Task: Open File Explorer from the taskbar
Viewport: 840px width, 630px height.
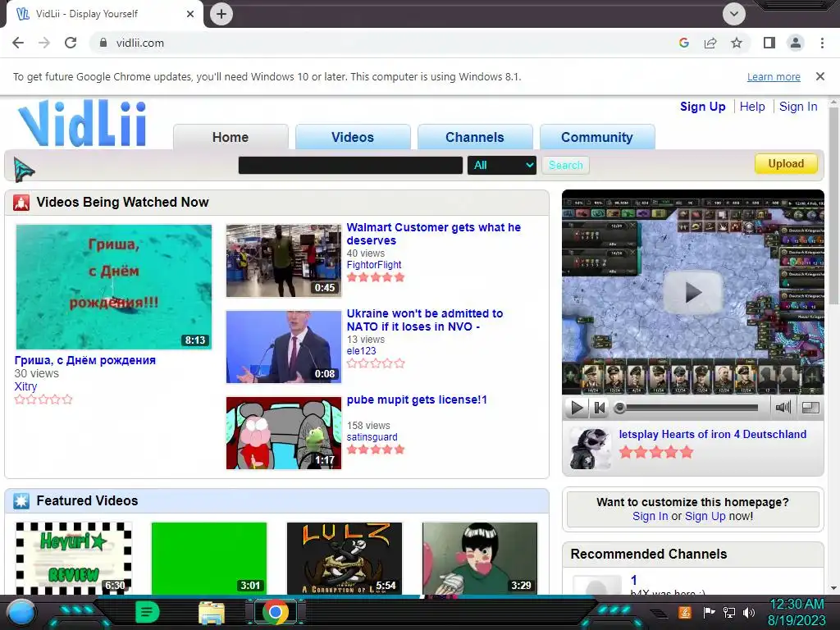Action: pyautogui.click(x=212, y=612)
